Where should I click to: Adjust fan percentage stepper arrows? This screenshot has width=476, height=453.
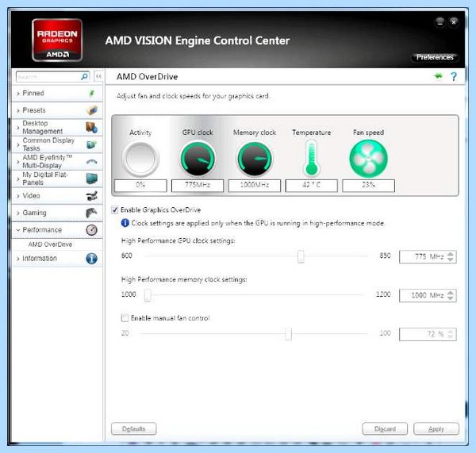(451, 334)
